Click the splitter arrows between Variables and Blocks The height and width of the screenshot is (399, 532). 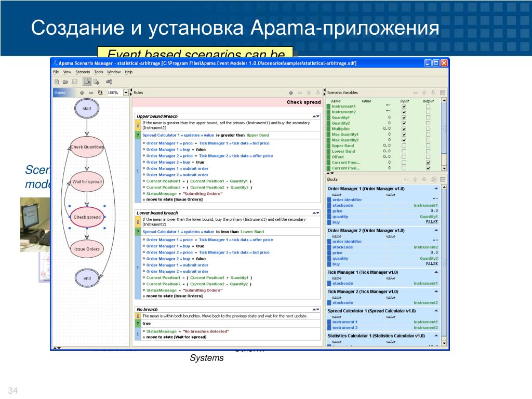[330, 174]
